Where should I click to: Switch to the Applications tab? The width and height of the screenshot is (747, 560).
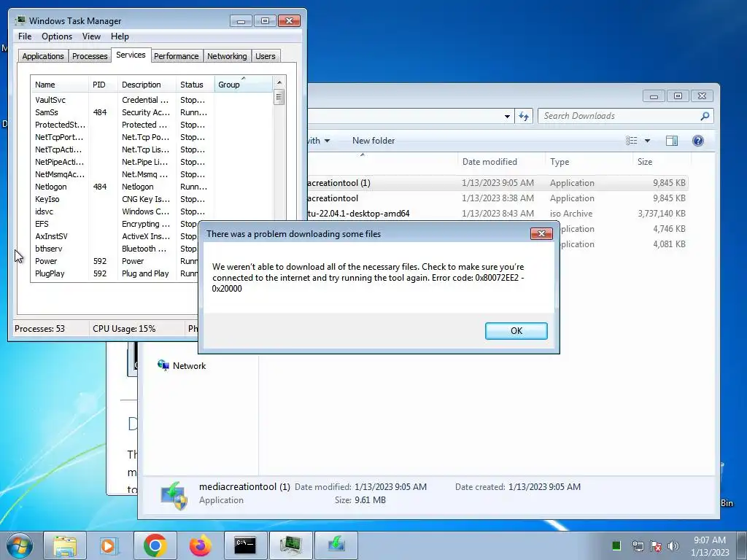(x=43, y=56)
